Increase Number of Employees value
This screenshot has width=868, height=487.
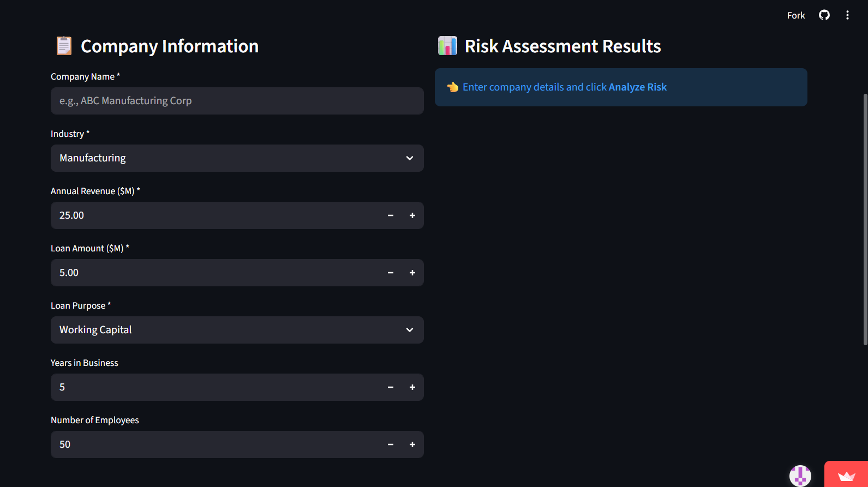[x=412, y=444]
